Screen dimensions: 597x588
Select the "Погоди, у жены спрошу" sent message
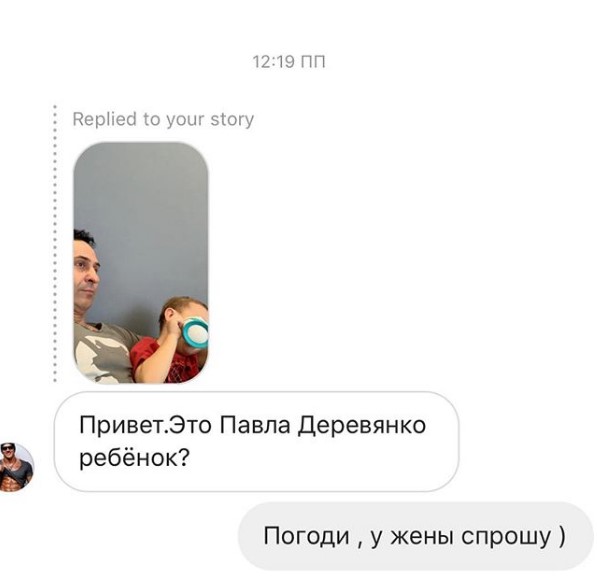(x=416, y=536)
